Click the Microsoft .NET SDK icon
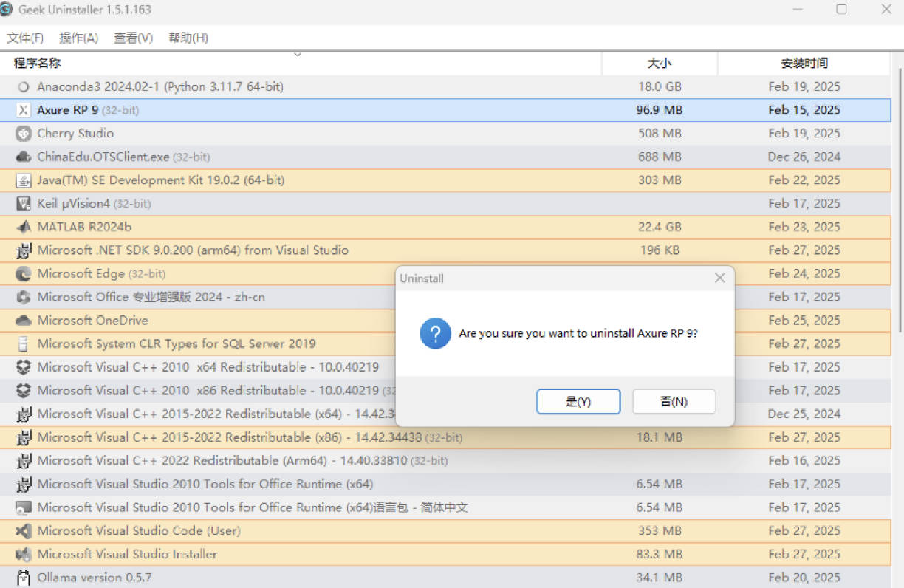Screen dimensions: 904x588 point(24,250)
